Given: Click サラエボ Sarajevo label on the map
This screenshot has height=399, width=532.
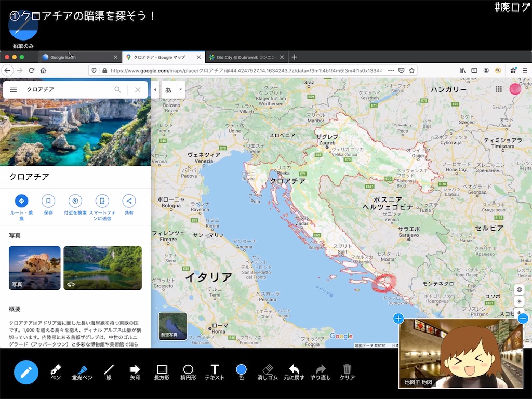Looking at the screenshot, I should [409, 232].
